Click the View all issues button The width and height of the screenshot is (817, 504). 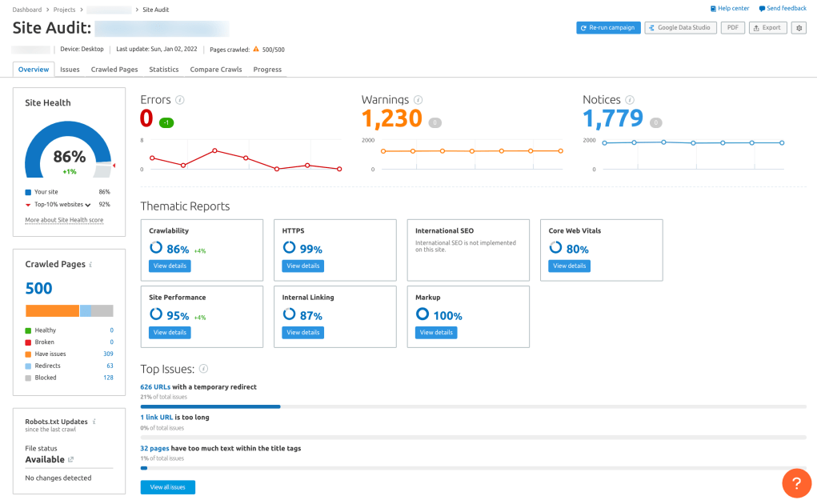tap(167, 486)
